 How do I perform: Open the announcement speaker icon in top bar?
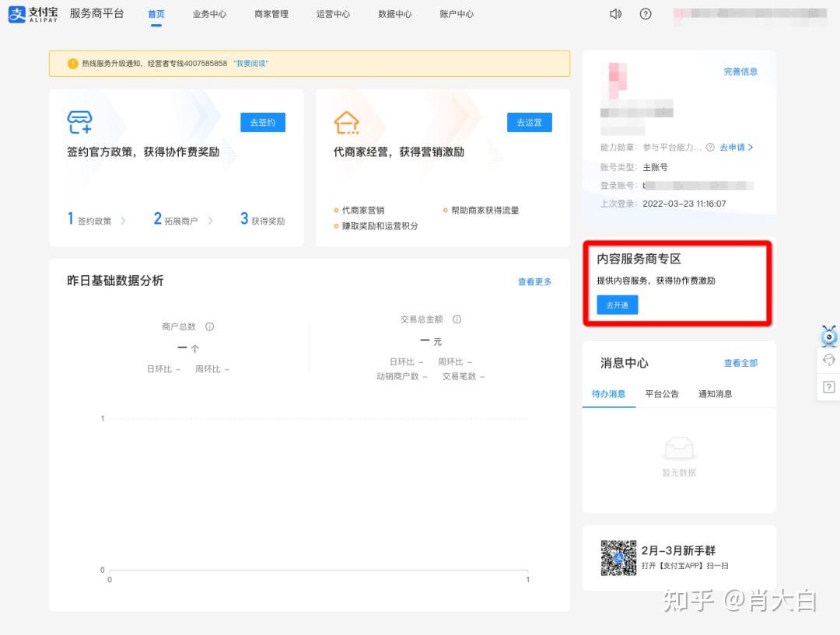pyautogui.click(x=617, y=13)
